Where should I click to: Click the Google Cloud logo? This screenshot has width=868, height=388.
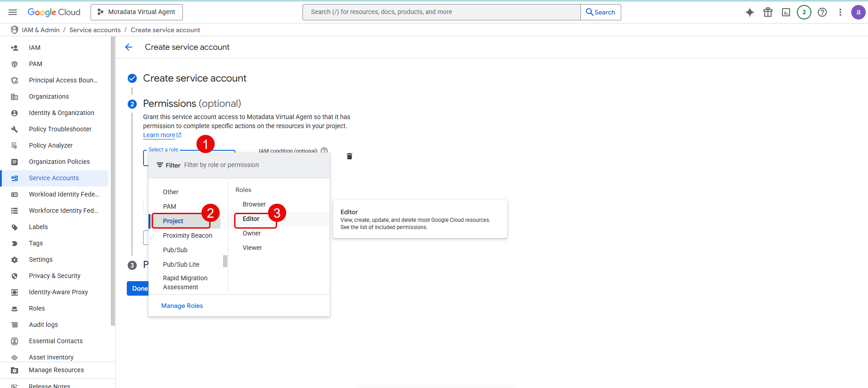(x=54, y=12)
